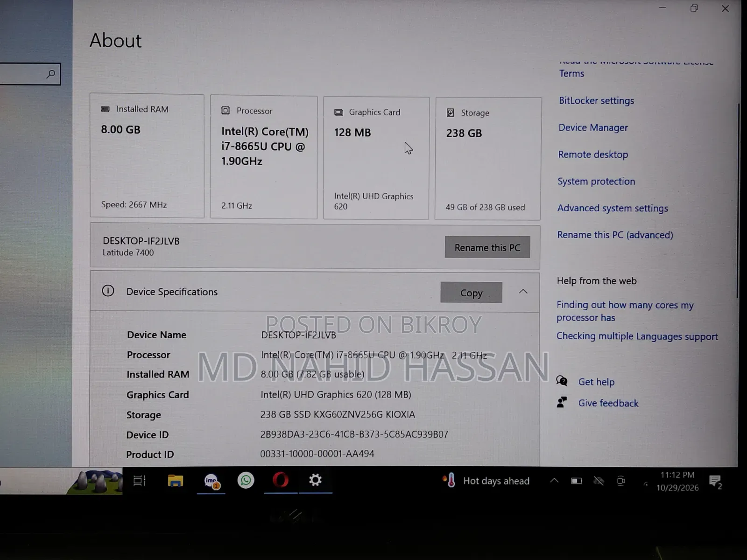Click the weather thermometer icon on the taskbar
747x560 pixels.
point(449,480)
